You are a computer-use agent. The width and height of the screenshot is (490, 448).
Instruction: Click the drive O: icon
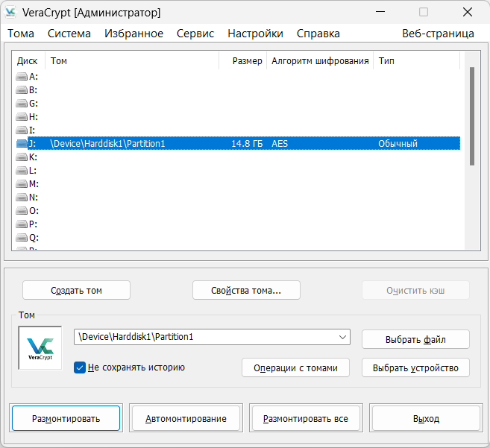(x=22, y=210)
